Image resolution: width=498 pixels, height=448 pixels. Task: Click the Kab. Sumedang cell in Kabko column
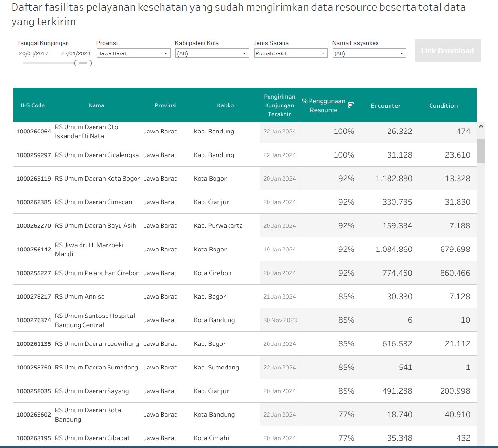[x=216, y=367]
